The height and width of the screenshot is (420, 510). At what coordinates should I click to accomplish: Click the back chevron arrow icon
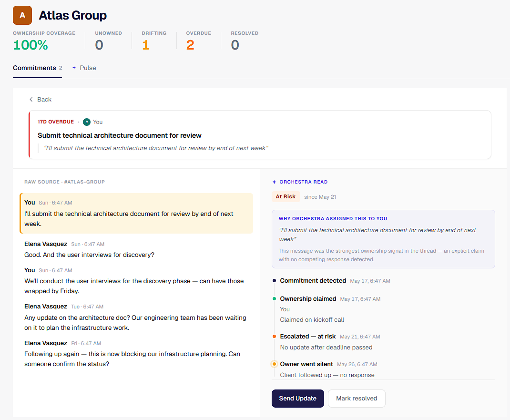pos(31,100)
